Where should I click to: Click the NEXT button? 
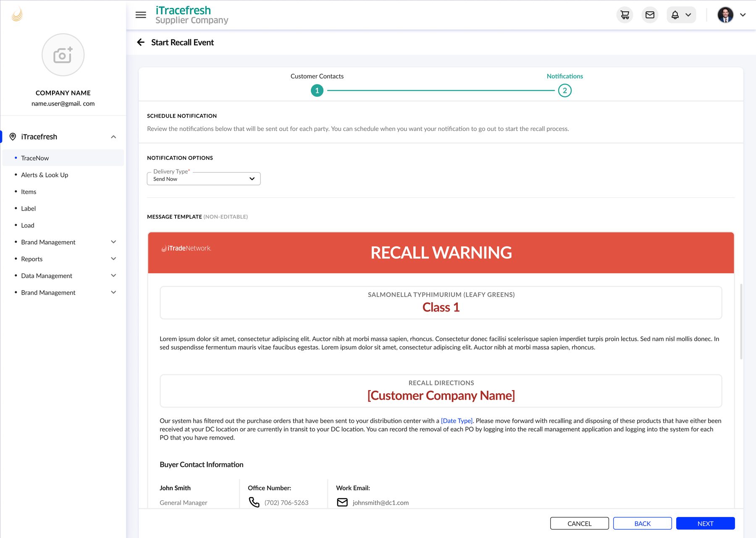click(x=705, y=523)
